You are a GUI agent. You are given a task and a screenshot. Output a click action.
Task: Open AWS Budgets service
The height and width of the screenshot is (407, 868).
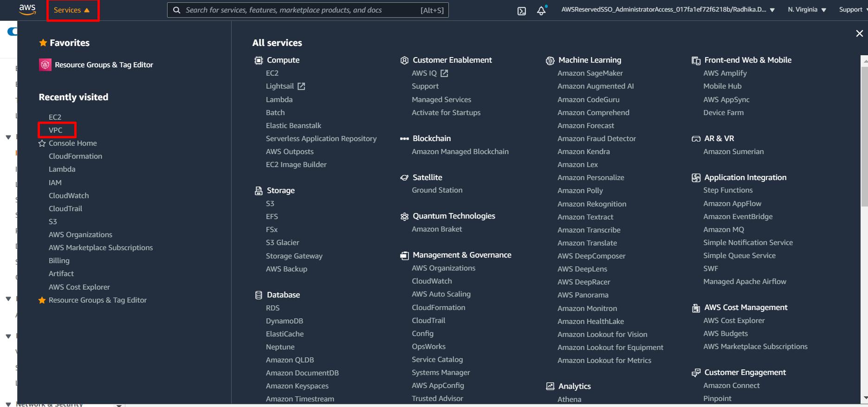(725, 334)
